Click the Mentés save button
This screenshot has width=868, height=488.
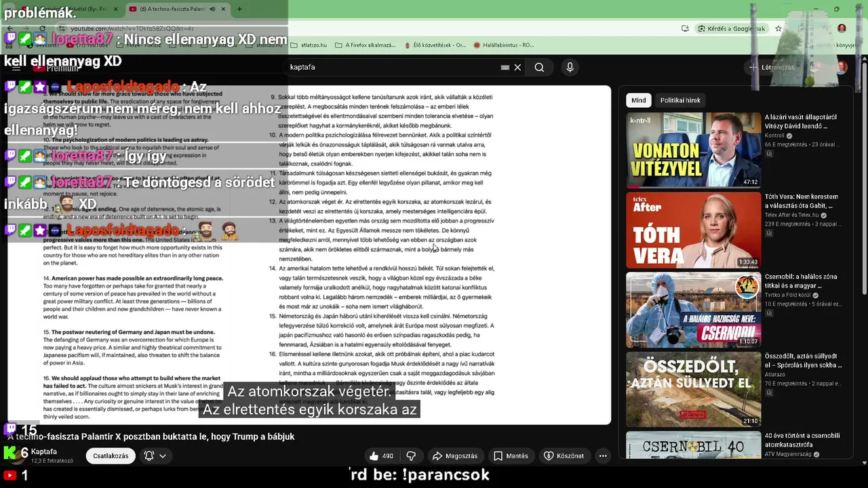511,456
